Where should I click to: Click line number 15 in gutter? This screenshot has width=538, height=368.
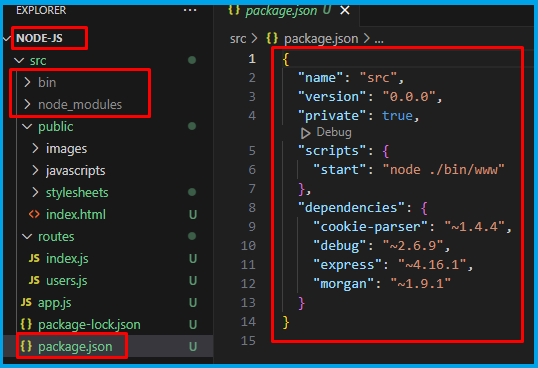coord(248,341)
